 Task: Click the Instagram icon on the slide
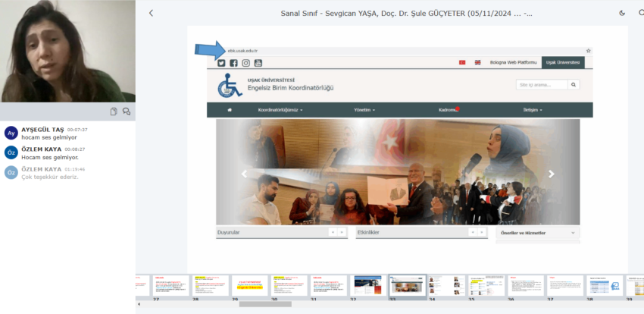245,63
